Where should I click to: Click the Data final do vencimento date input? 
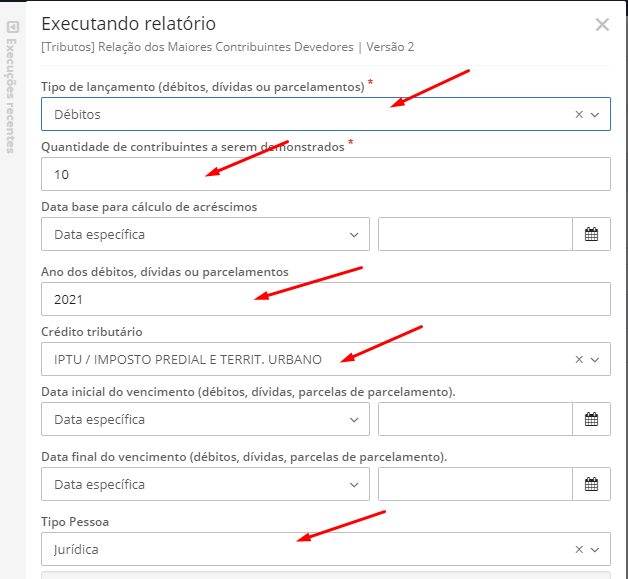475,484
